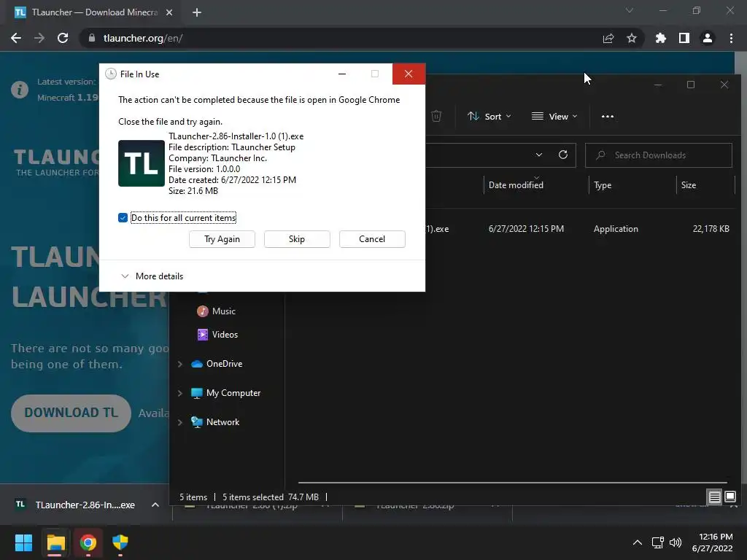Close the TLauncher Chrome tab
Viewport: 747px width, 560px height.
(169, 12)
